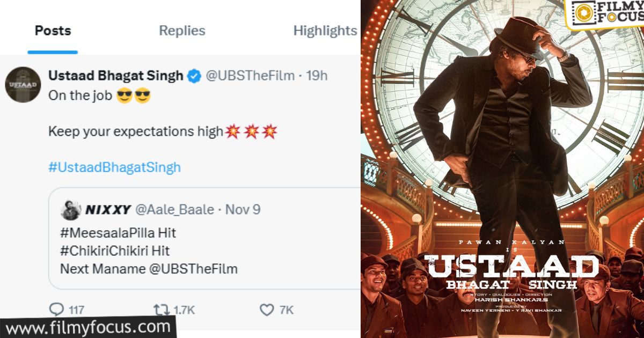Click the retweet icon showing 1.7K
The width and height of the screenshot is (644, 338).
click(x=159, y=309)
